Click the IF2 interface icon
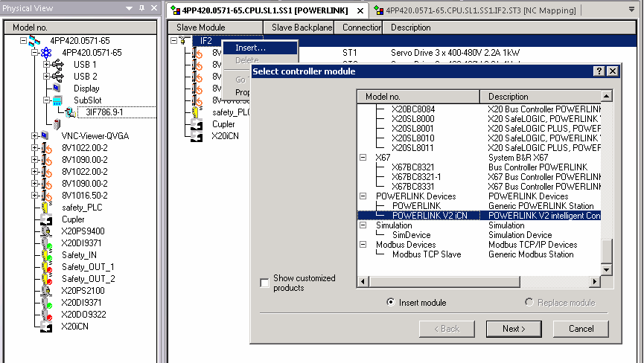Image resolution: width=644 pixels, height=363 pixels. pyautogui.click(x=185, y=41)
